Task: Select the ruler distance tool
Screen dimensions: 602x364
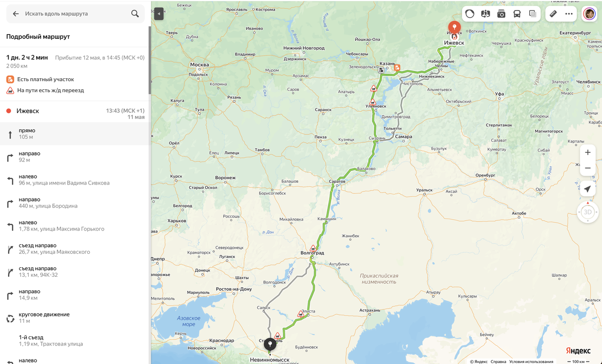Action: click(x=553, y=14)
